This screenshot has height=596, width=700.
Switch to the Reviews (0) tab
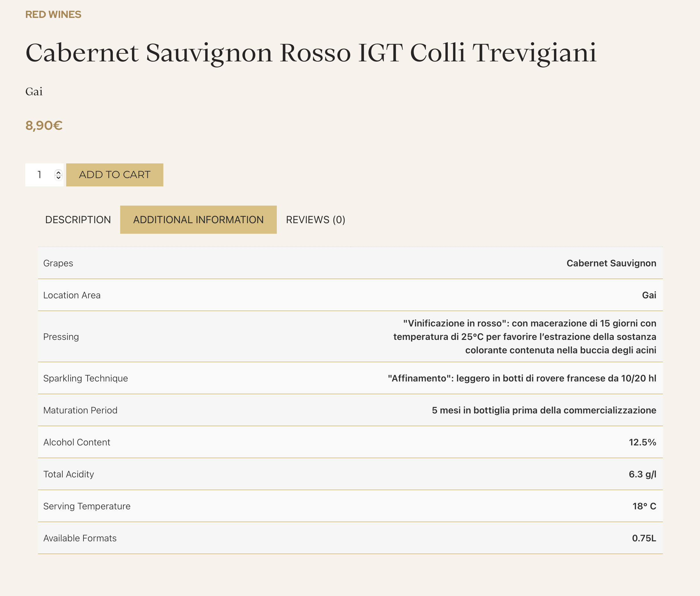click(315, 220)
